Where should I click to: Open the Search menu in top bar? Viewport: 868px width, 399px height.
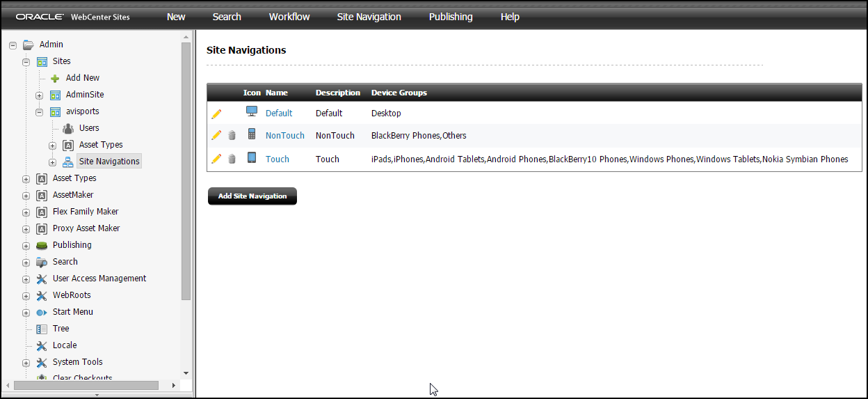click(x=227, y=17)
